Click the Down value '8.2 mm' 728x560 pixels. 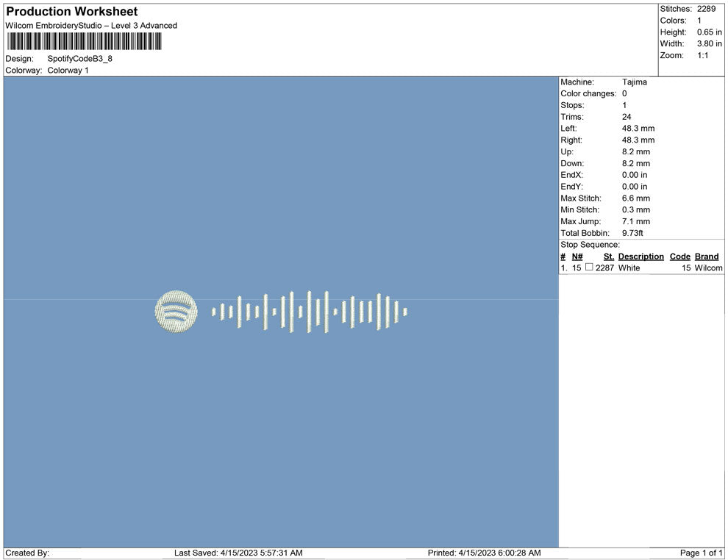[x=635, y=163]
